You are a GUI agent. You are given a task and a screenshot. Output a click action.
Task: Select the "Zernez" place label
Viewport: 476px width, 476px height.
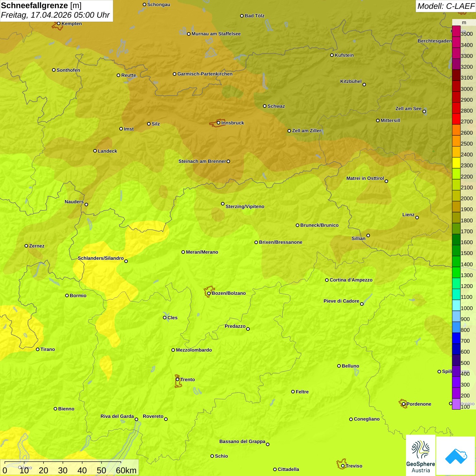(x=37, y=246)
